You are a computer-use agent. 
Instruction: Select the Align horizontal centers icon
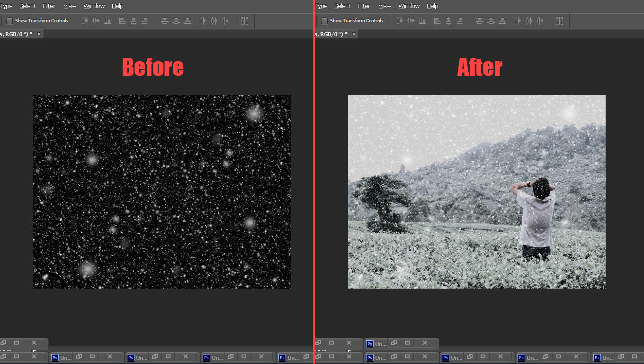click(134, 21)
